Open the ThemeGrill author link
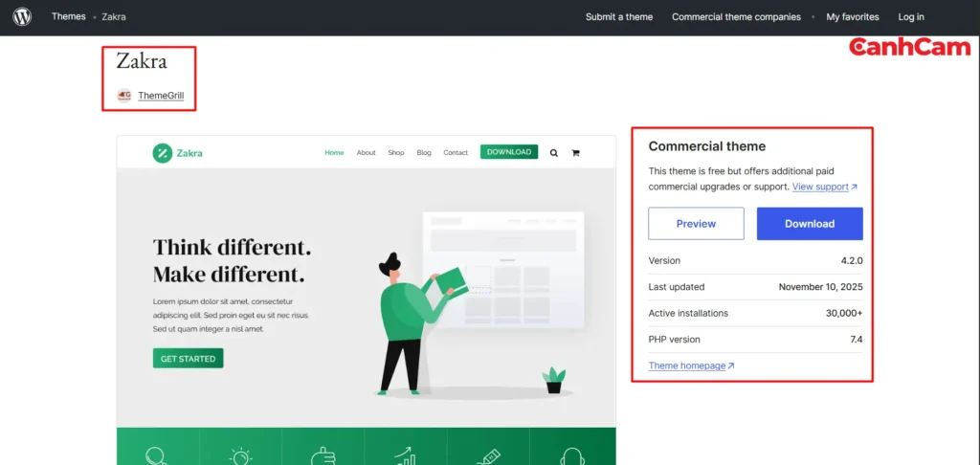This screenshot has height=465, width=980. [x=161, y=96]
